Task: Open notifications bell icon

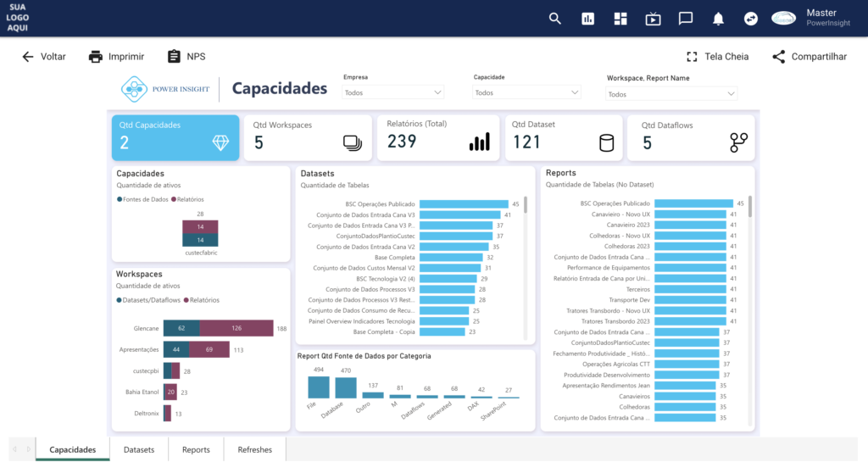Action: pos(718,19)
